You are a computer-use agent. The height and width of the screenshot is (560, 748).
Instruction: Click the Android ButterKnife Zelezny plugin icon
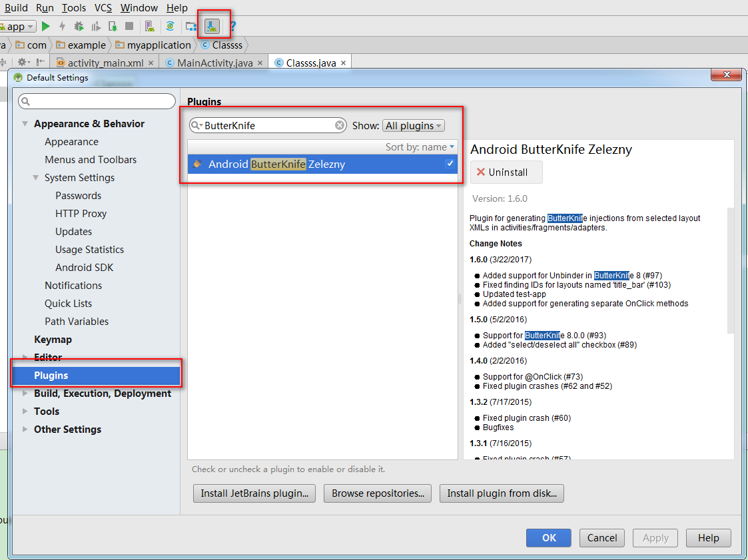(x=198, y=164)
